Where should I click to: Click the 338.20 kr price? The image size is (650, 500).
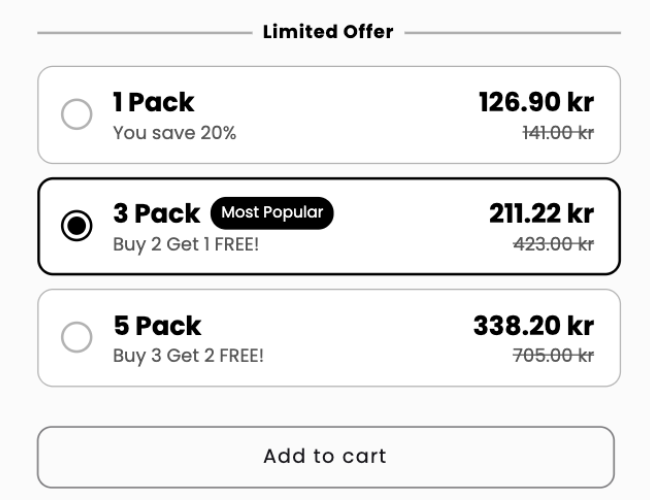point(533,326)
